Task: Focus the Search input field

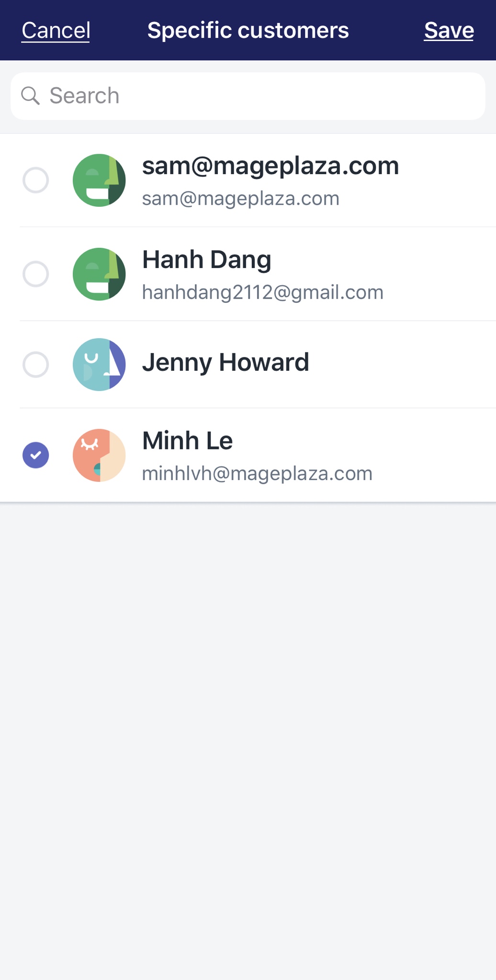Action: click(248, 96)
